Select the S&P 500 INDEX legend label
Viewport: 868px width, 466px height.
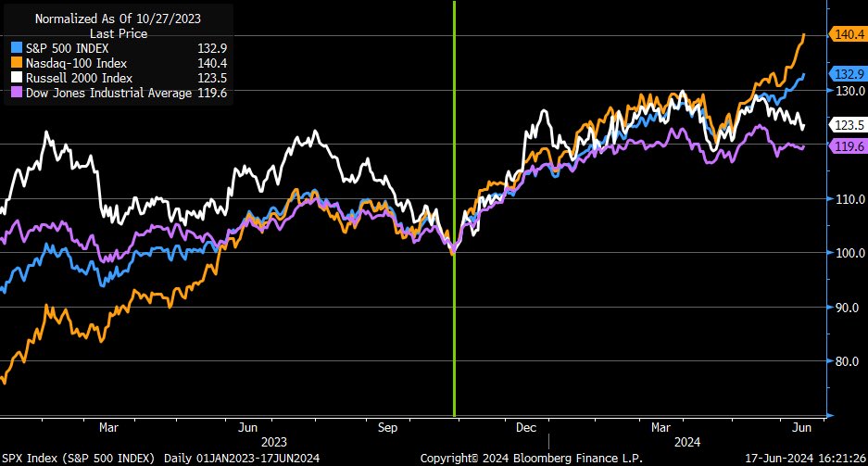click(x=67, y=48)
